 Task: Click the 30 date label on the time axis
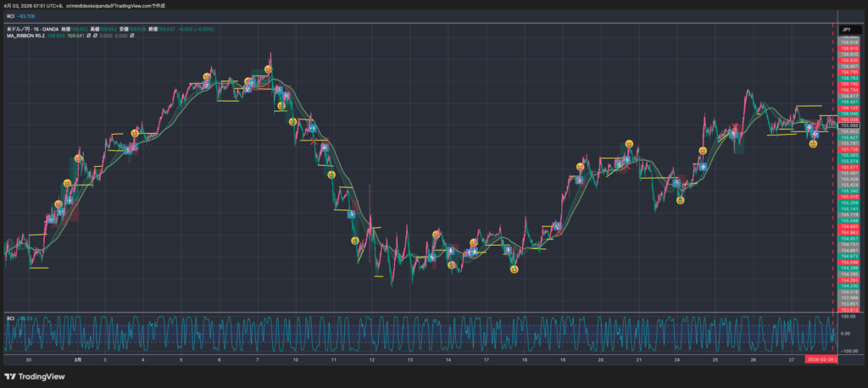[x=29, y=360]
